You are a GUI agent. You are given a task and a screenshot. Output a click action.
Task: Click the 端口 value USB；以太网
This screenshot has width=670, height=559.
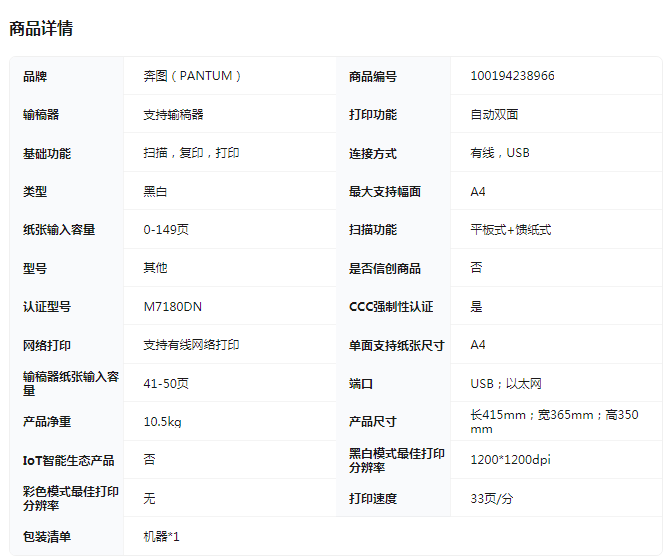pos(506,384)
